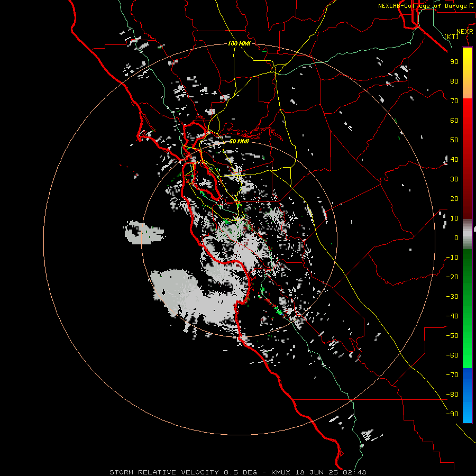Click the positive 50 scale value
The image size is (476, 476).
pyautogui.click(x=454, y=140)
